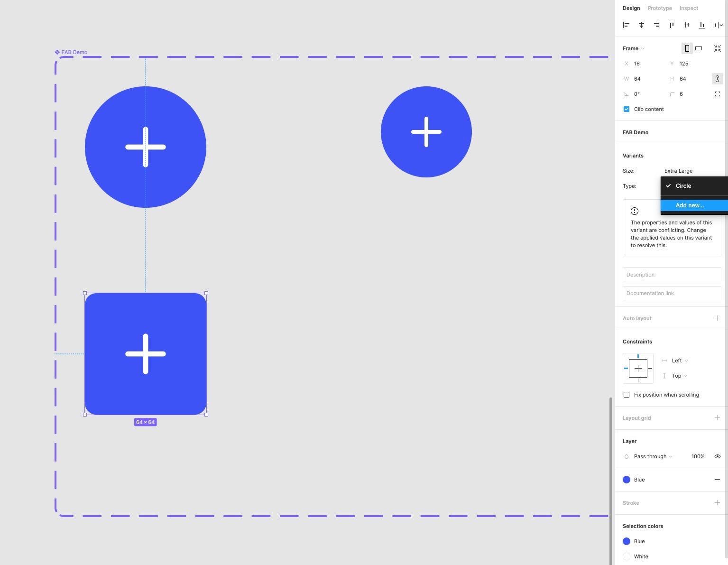The width and height of the screenshot is (728, 565).
Task: Click White swatch under Selection colors
Action: tap(627, 556)
